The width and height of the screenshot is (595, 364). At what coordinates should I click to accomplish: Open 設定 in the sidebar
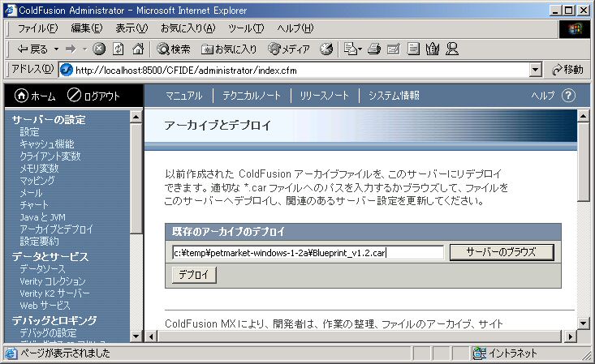tap(29, 132)
